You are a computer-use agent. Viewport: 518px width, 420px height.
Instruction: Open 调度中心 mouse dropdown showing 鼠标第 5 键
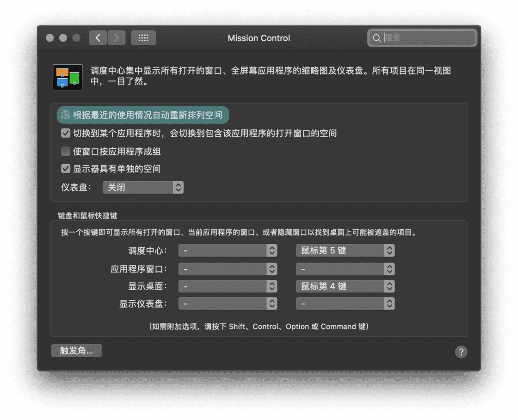pyautogui.click(x=345, y=250)
